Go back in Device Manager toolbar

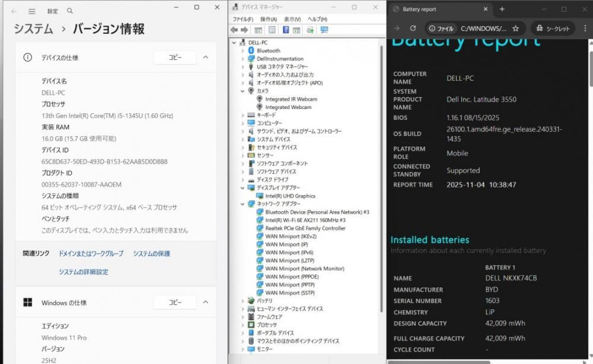pos(234,30)
